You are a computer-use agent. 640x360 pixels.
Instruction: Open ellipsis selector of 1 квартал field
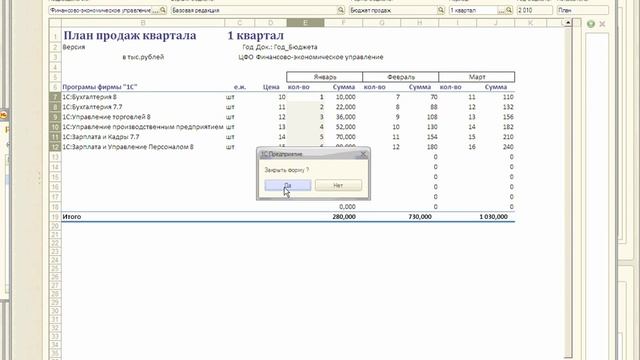[x=501, y=10]
